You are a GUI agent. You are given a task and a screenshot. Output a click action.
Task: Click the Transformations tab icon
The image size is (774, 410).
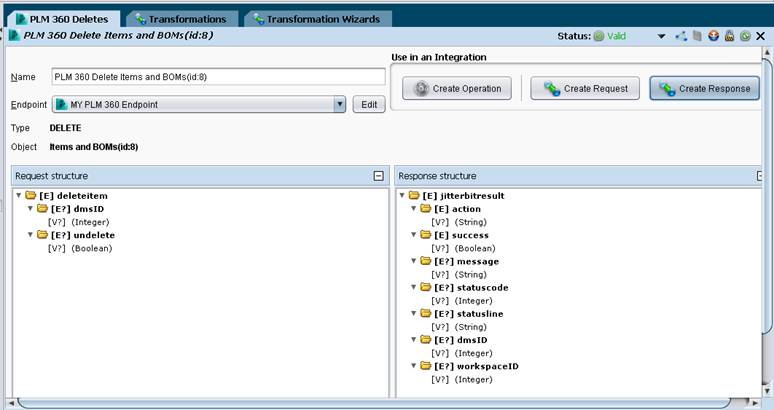click(x=141, y=19)
